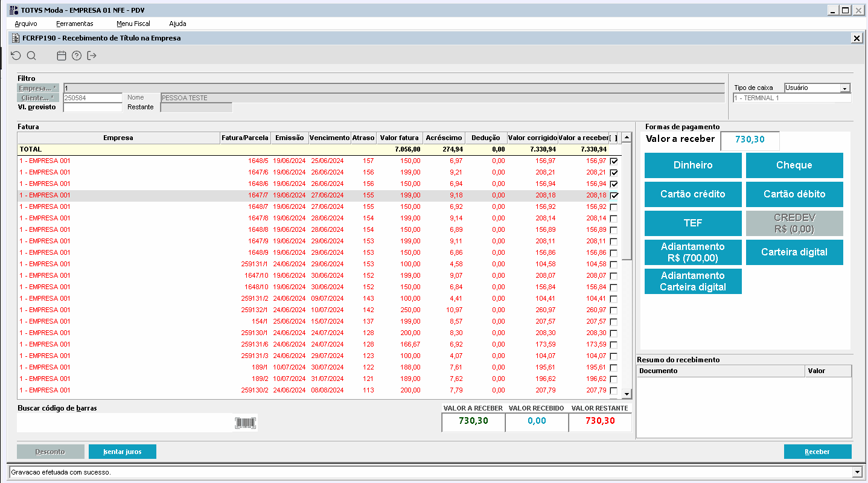
Task: Uncheck the checkbox for fatura 1647/7
Action: pyautogui.click(x=614, y=196)
